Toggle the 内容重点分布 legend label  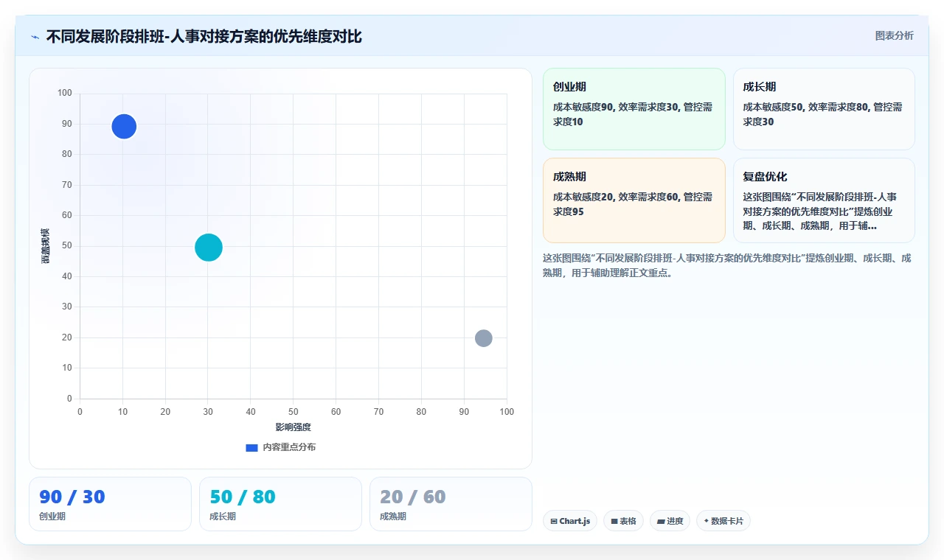click(289, 447)
